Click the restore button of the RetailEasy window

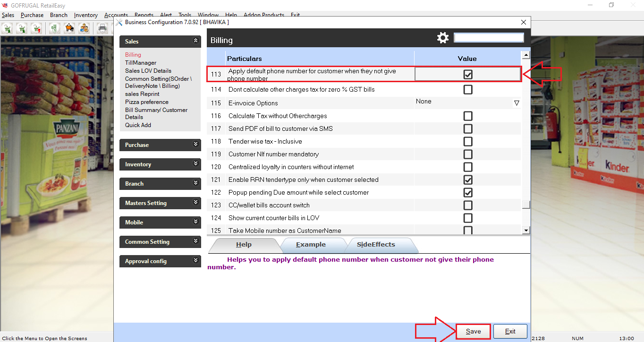pyautogui.click(x=611, y=5)
